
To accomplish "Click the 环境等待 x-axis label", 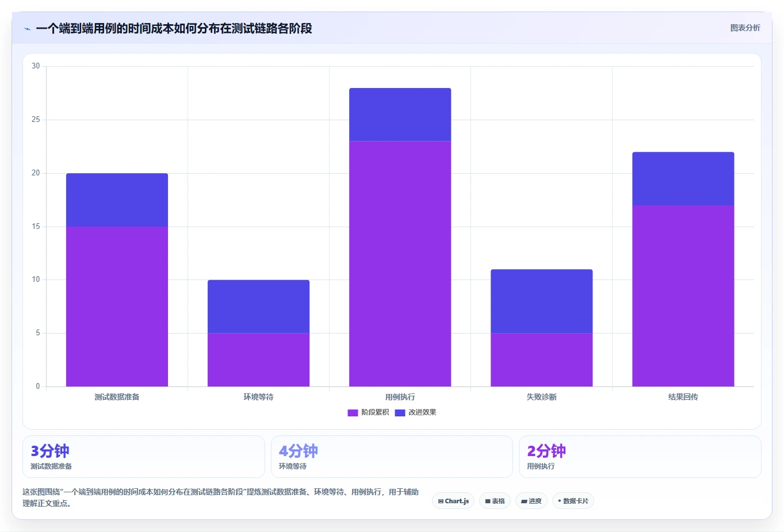I will pyautogui.click(x=258, y=397).
